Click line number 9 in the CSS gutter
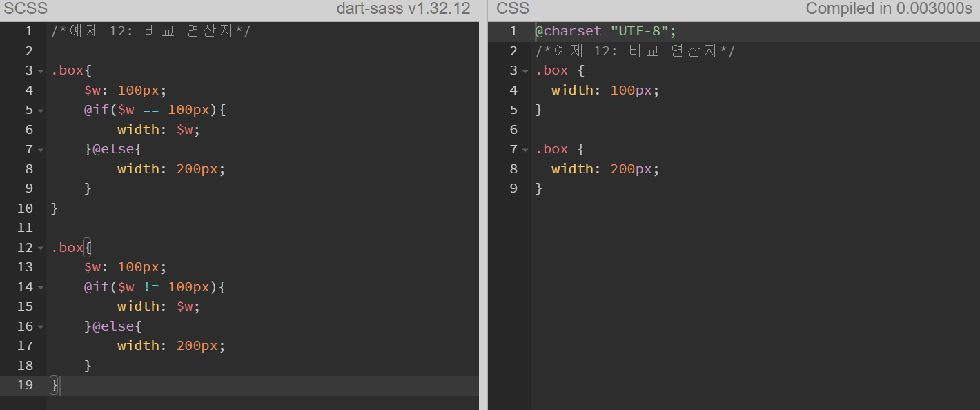This screenshot has width=980, height=410. 513,188
